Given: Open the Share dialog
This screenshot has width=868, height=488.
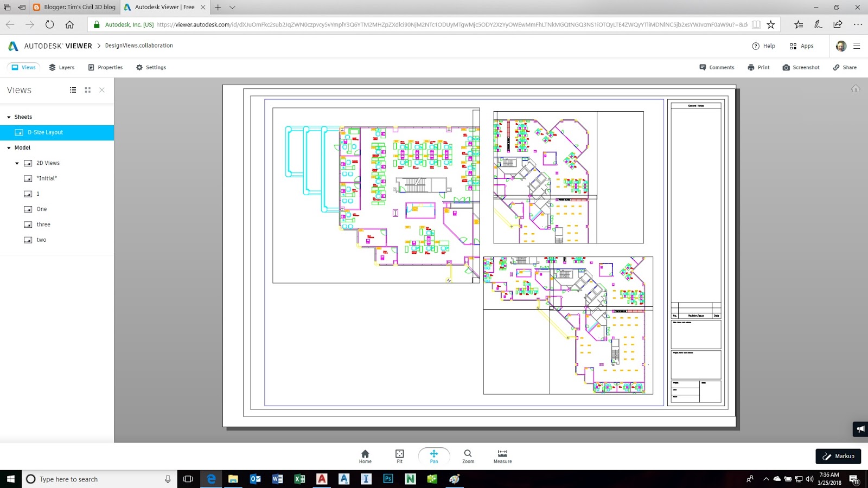Looking at the screenshot, I should coord(845,67).
